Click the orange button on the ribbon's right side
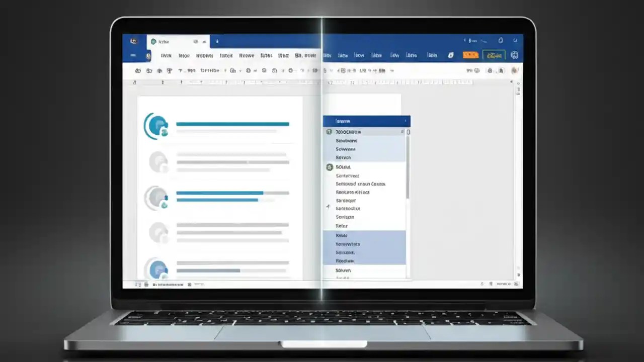Image resolution: width=644 pixels, height=362 pixels. [x=470, y=55]
